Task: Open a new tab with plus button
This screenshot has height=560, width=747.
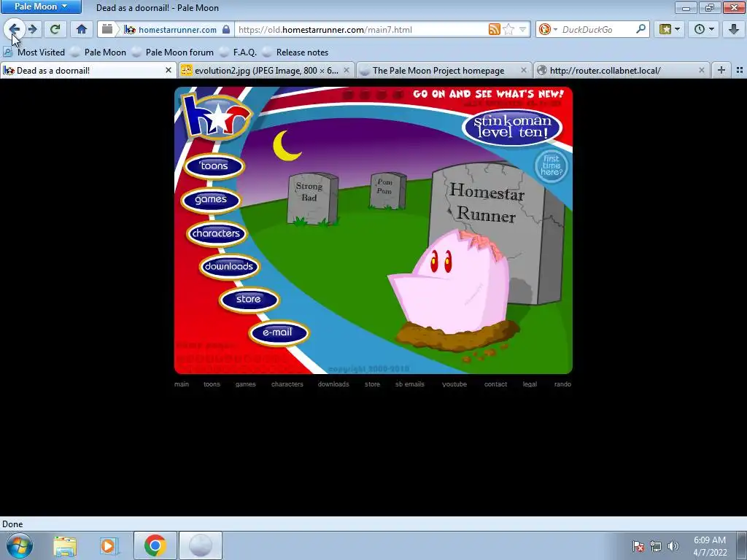Action: [721, 71]
